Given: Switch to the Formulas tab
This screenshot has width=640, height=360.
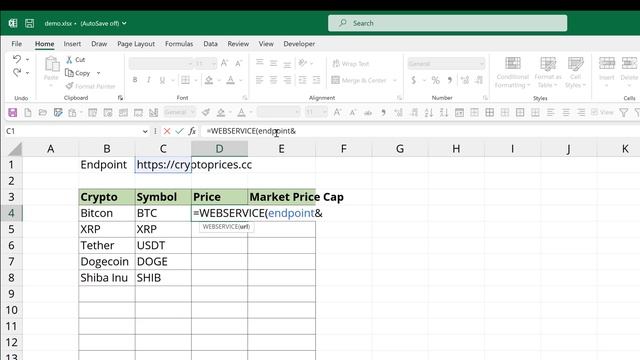Looking at the screenshot, I should [x=179, y=44].
